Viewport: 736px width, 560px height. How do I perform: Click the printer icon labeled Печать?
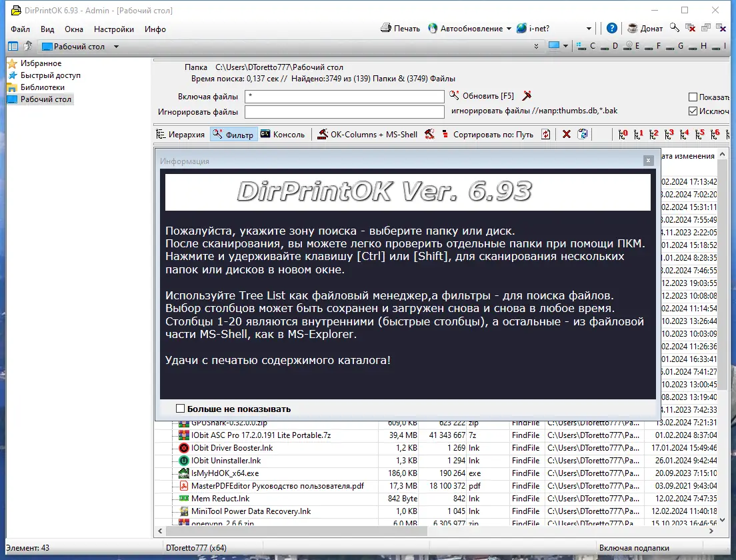[386, 28]
